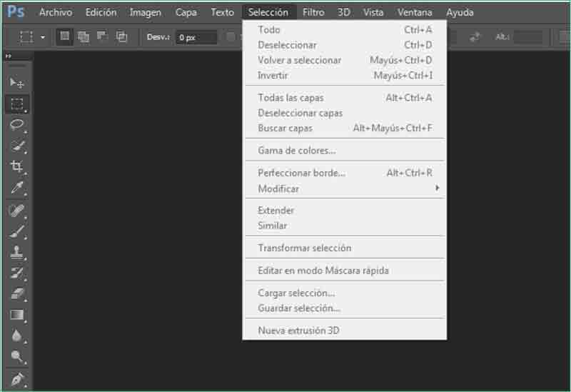The image size is (571, 392).
Task: Expand the collapsed tools panel arrows
Action: pyautogui.click(x=9, y=56)
